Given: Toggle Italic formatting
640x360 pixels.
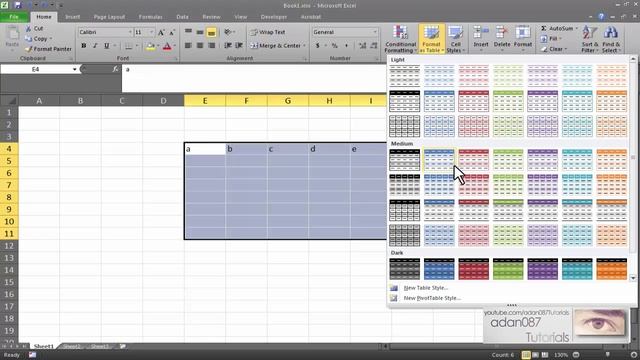Looking at the screenshot, I should coord(95,46).
